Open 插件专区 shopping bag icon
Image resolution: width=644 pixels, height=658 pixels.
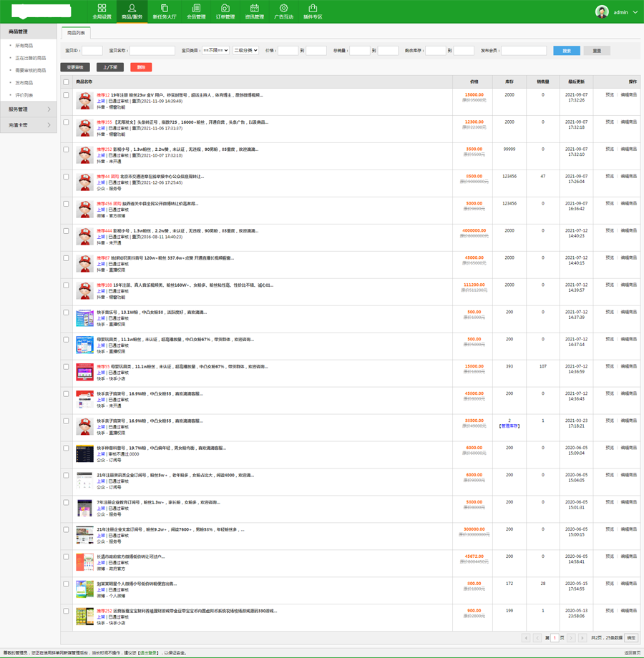pyautogui.click(x=313, y=11)
